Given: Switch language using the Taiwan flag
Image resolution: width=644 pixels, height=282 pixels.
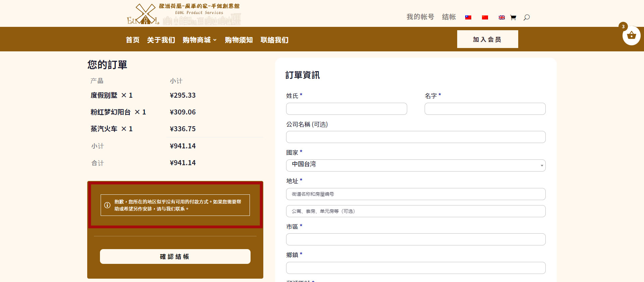Looking at the screenshot, I should point(468,17).
